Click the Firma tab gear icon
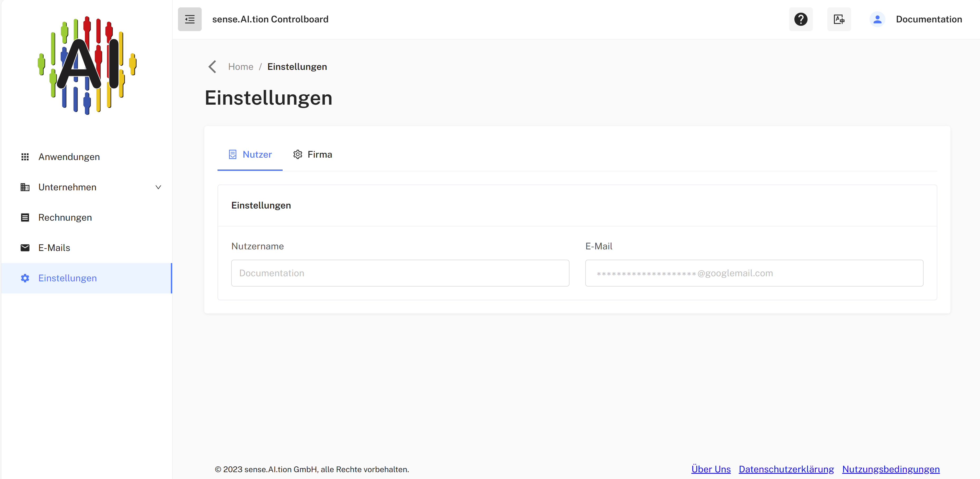The width and height of the screenshot is (980, 479). tap(297, 154)
